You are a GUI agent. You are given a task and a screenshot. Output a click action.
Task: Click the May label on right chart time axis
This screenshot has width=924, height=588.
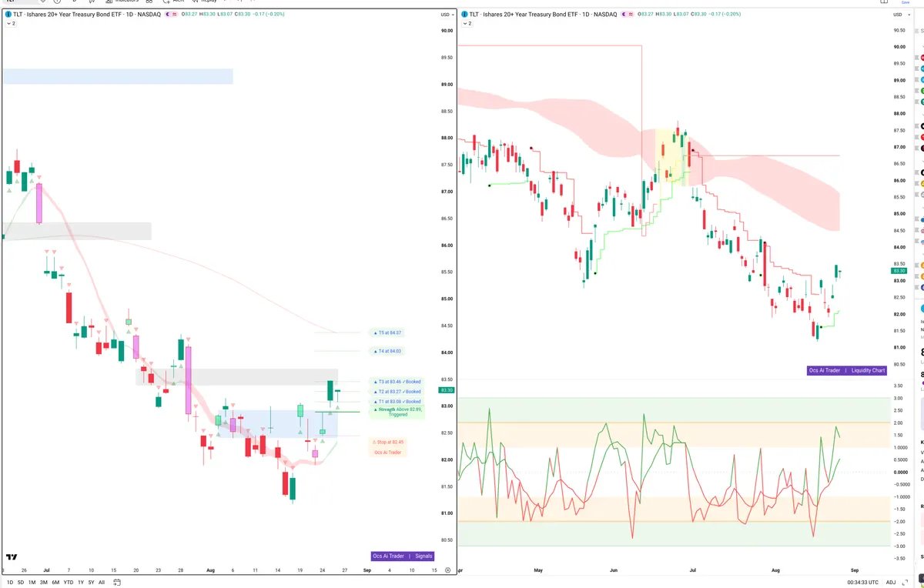538,570
